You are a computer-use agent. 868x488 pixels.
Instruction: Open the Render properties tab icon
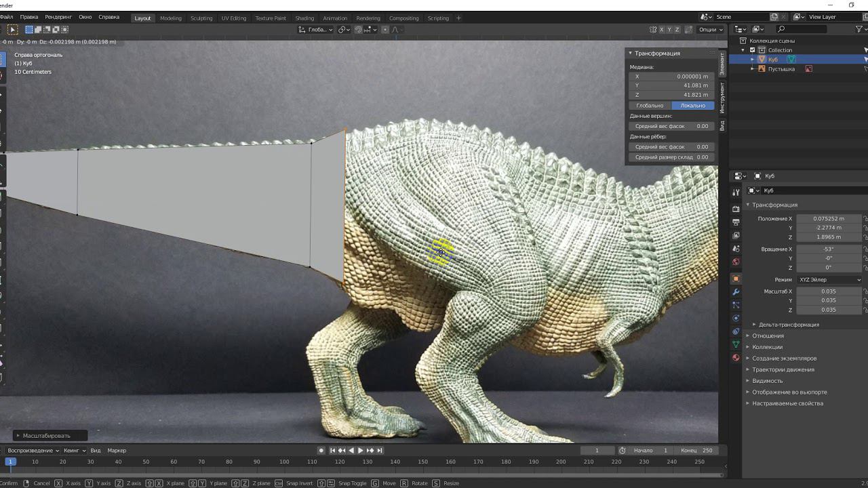736,209
